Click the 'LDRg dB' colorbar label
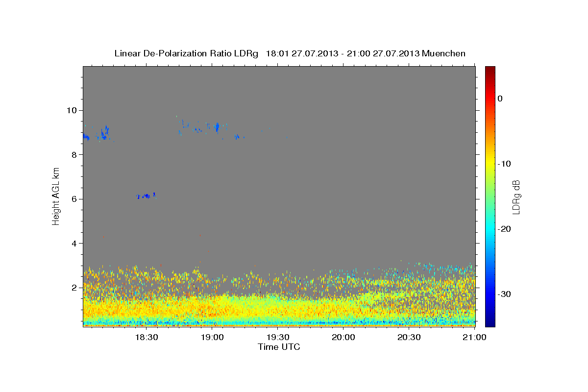 coord(516,196)
